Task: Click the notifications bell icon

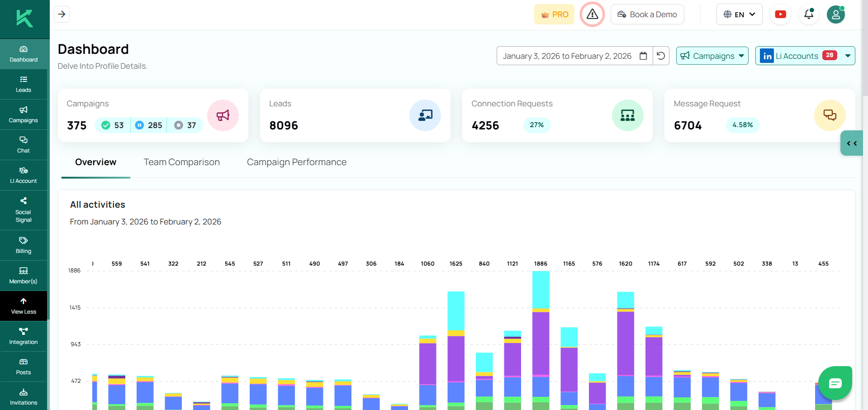Action: point(809,14)
